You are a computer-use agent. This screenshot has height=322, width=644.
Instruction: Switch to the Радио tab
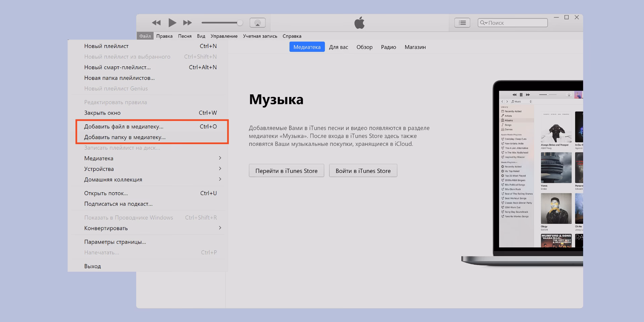pos(388,47)
